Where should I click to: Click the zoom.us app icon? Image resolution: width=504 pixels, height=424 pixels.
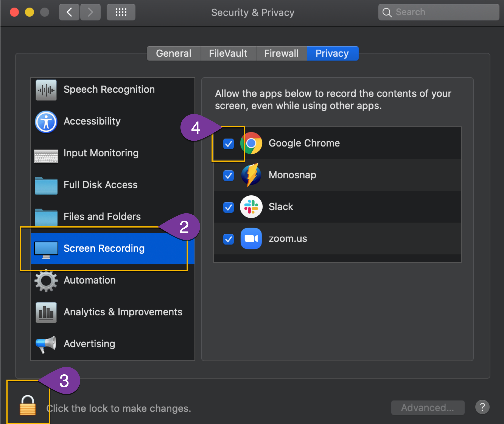coord(251,238)
